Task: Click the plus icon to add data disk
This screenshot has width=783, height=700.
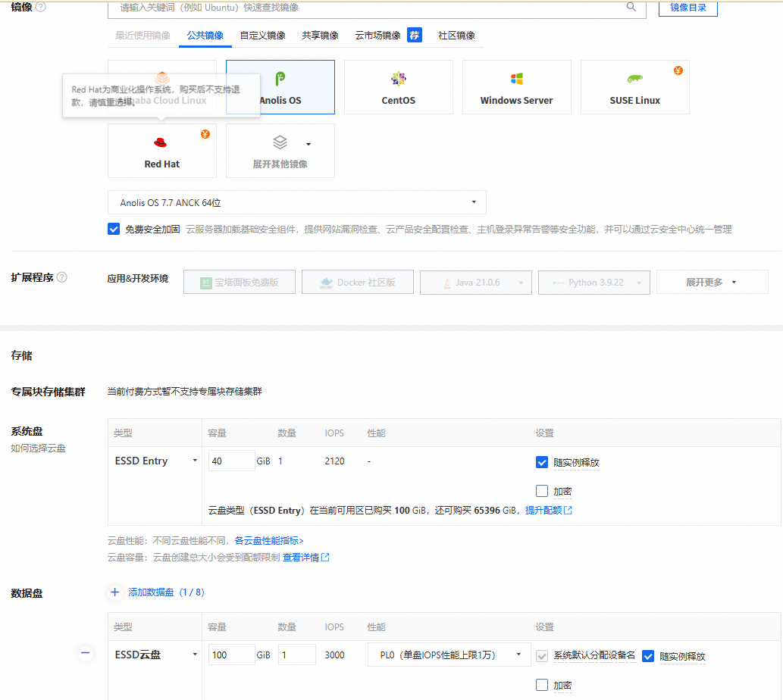Action: tap(115, 592)
